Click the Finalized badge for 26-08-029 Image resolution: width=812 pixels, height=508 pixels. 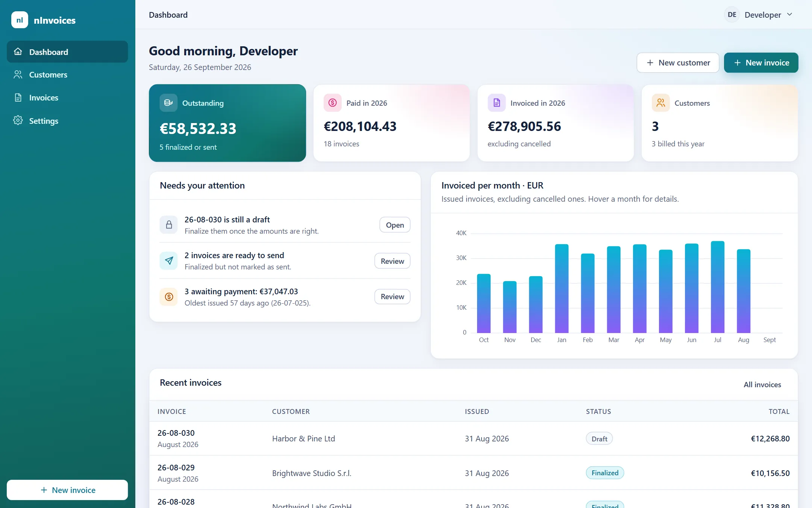[605, 473]
